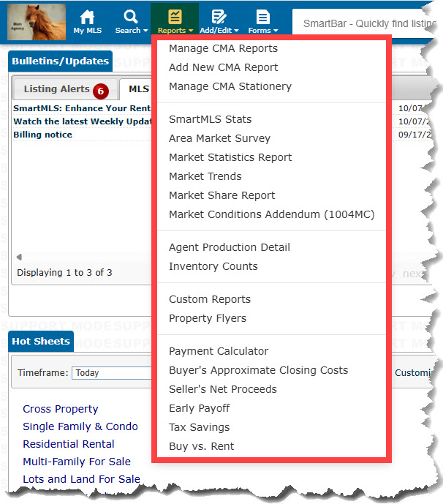
Task: Open Tax Savings calculator
Action: 199,427
